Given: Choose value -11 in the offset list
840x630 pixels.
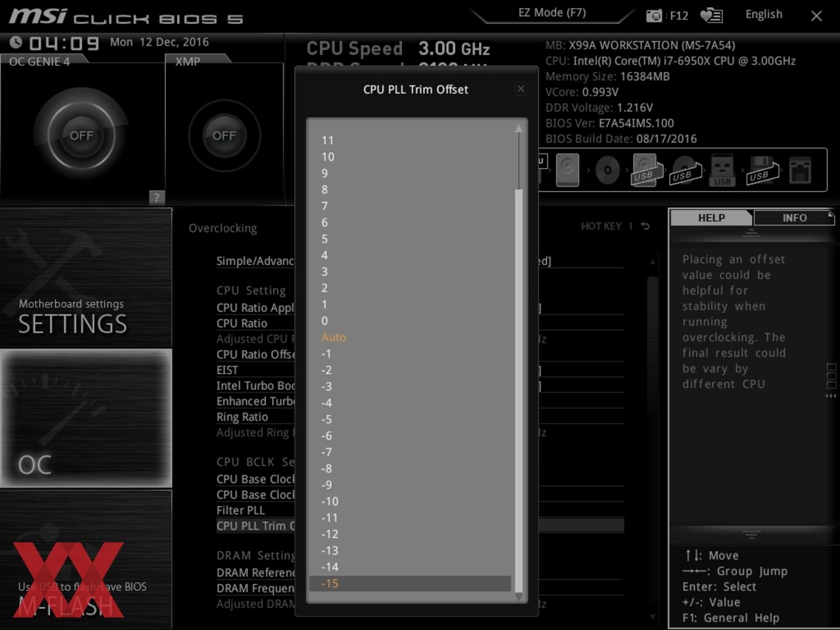Looking at the screenshot, I should 409,518.
